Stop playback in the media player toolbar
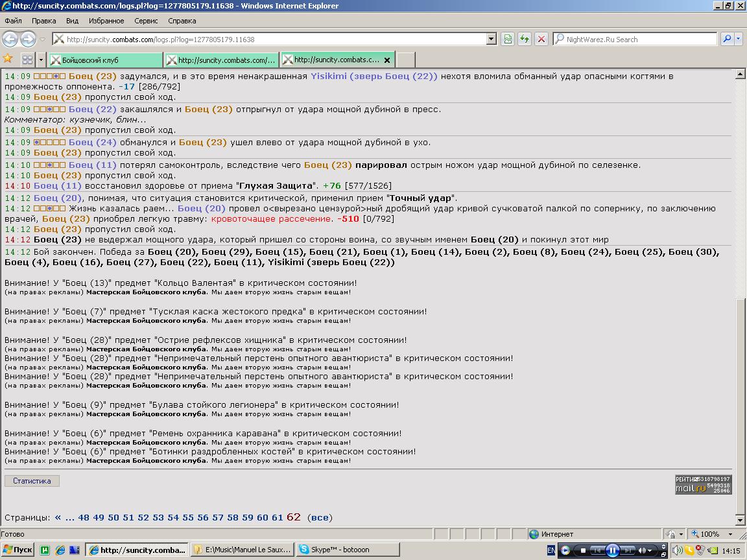Viewport: 747px width, 560px height. 583,550
